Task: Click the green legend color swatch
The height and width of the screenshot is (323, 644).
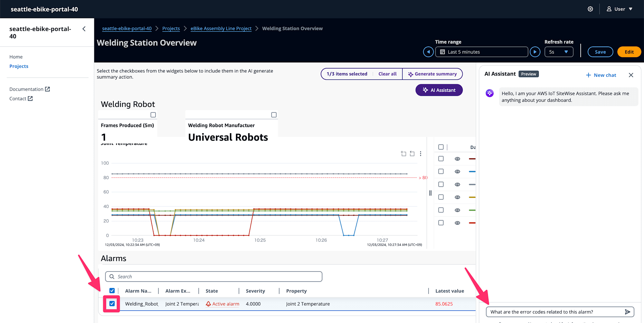Action: [472, 210]
